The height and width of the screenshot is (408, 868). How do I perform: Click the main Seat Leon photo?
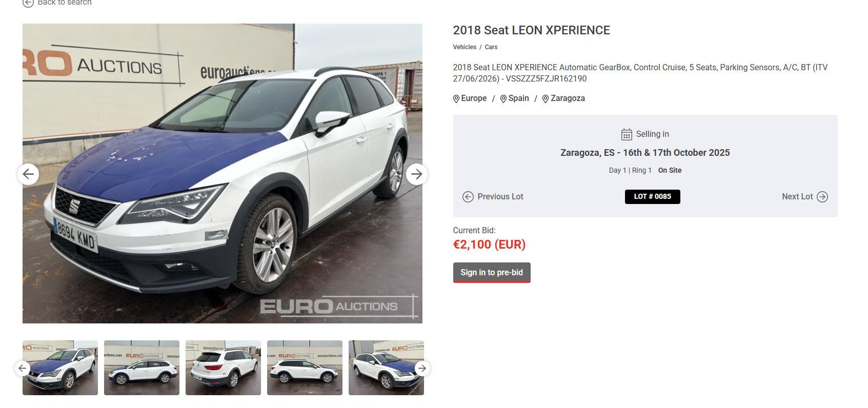point(223,173)
